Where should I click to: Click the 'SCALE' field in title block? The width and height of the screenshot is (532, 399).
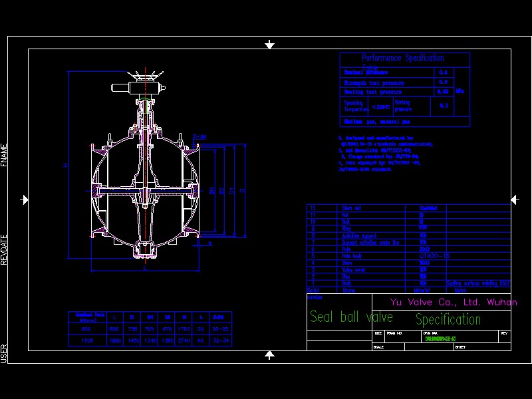tap(378, 347)
